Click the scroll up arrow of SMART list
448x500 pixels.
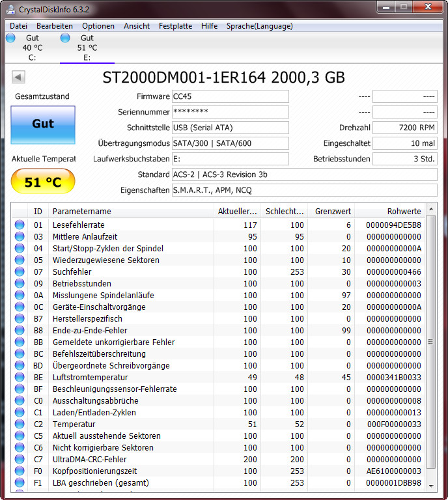[x=431, y=209]
